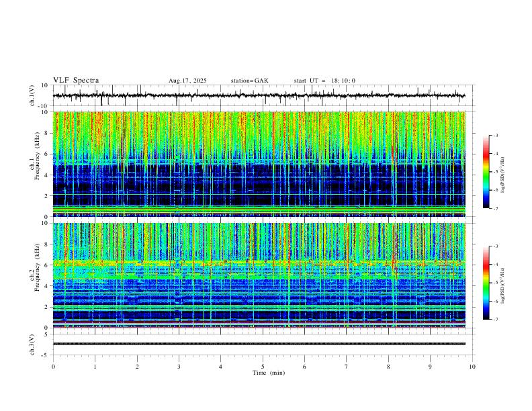Click the ch.2 spectrogram color scale bar
The height and width of the screenshot is (411, 532).
point(486,283)
